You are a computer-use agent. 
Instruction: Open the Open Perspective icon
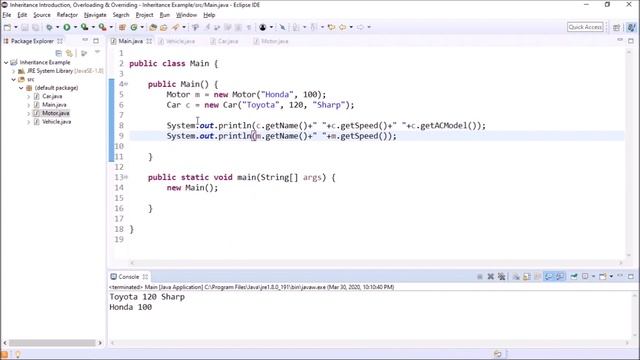pos(616,27)
